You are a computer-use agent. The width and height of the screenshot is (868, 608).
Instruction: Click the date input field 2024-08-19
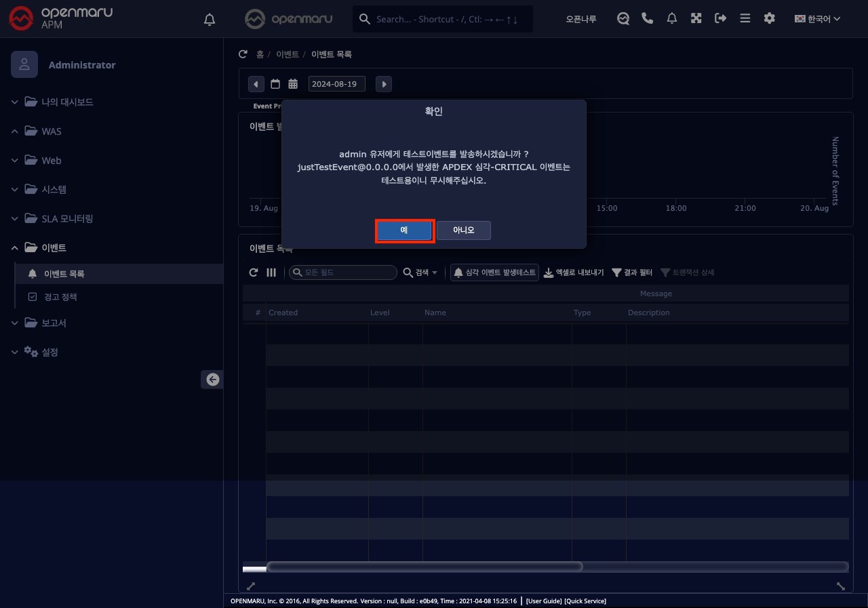336,84
